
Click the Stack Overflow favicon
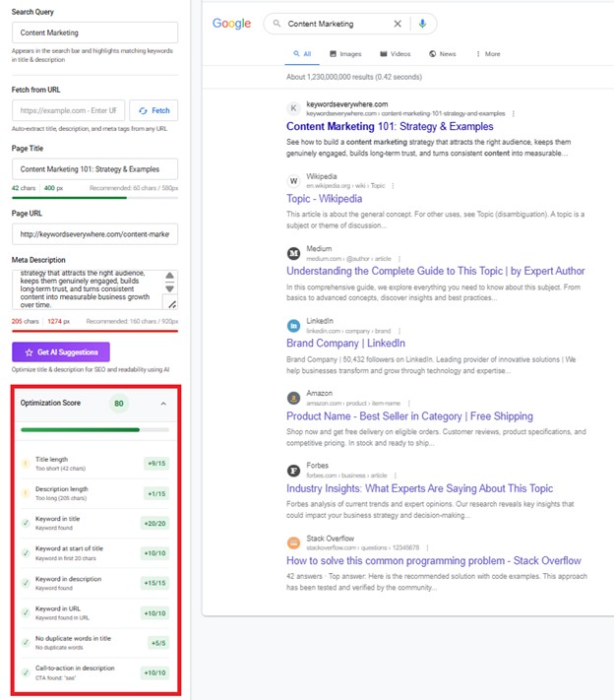coord(293,542)
